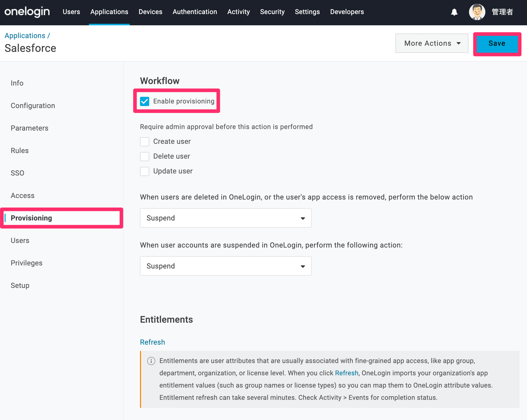Open the Activity top menu

[239, 12]
